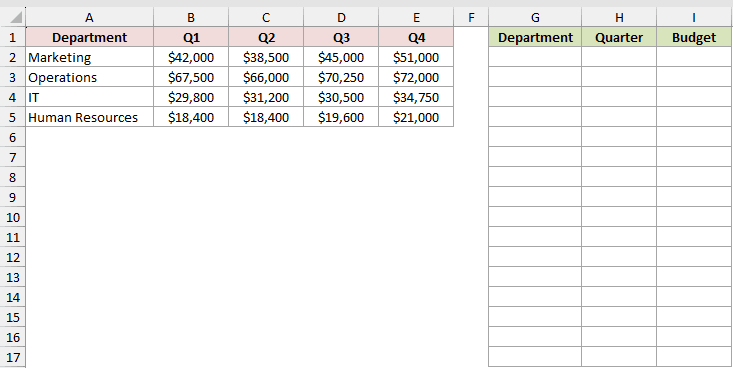733x368 pixels.
Task: Select the $30,500 cell
Action: pos(341,97)
